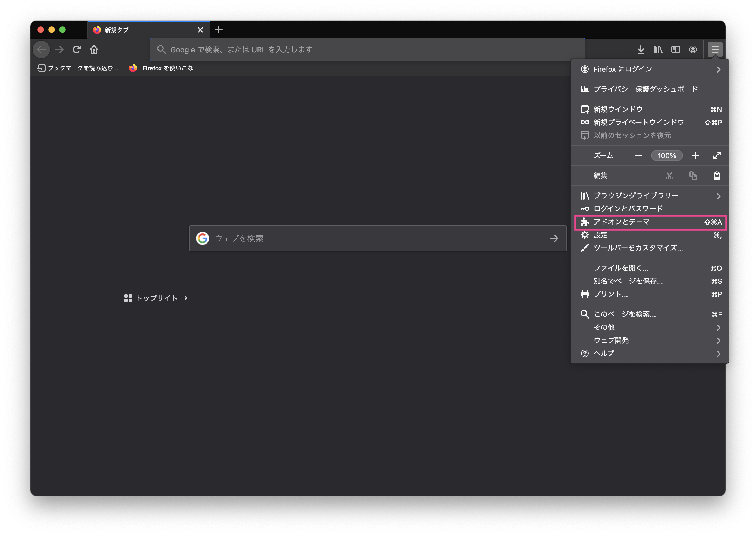
Task: Open プライバシー保護ダッシュボード
Action: (x=650, y=89)
